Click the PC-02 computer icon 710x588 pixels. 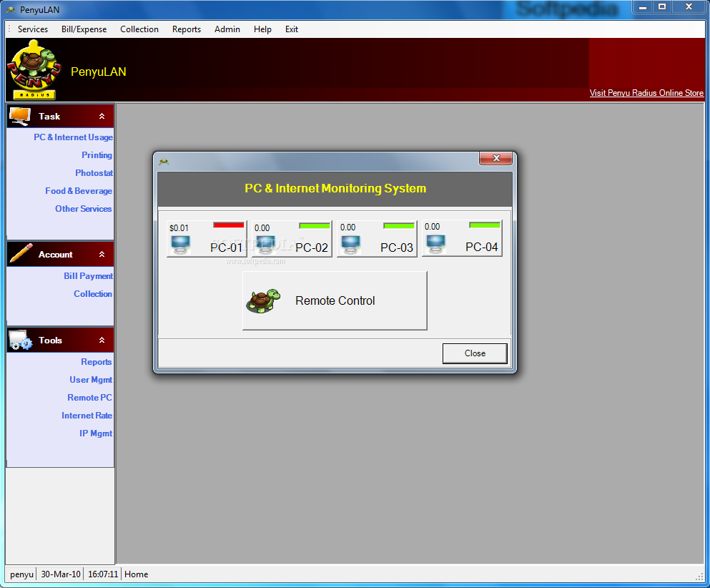click(x=266, y=245)
